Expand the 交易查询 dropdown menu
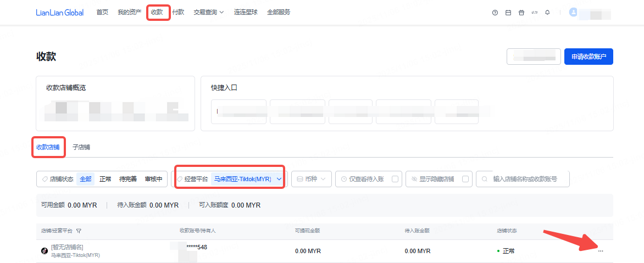This screenshot has width=644, height=263. point(209,12)
